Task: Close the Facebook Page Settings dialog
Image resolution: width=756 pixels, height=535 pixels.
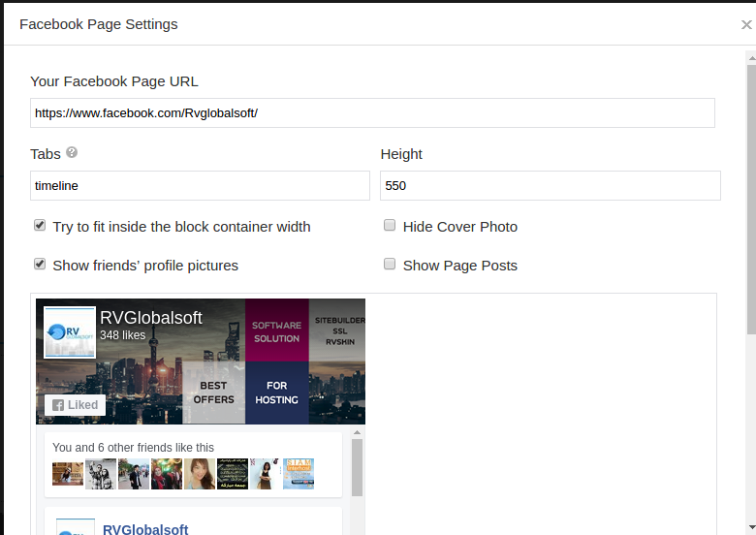Action: [745, 25]
